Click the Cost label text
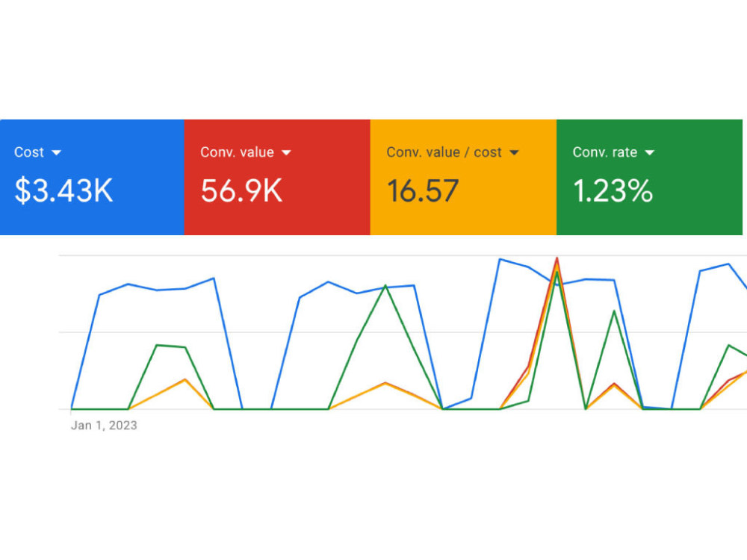The width and height of the screenshot is (747, 560). (29, 152)
